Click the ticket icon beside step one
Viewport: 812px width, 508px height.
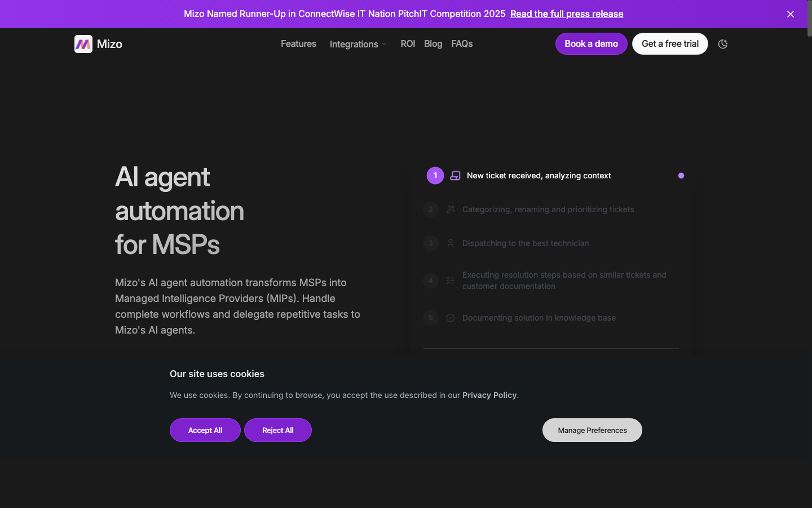(x=455, y=176)
